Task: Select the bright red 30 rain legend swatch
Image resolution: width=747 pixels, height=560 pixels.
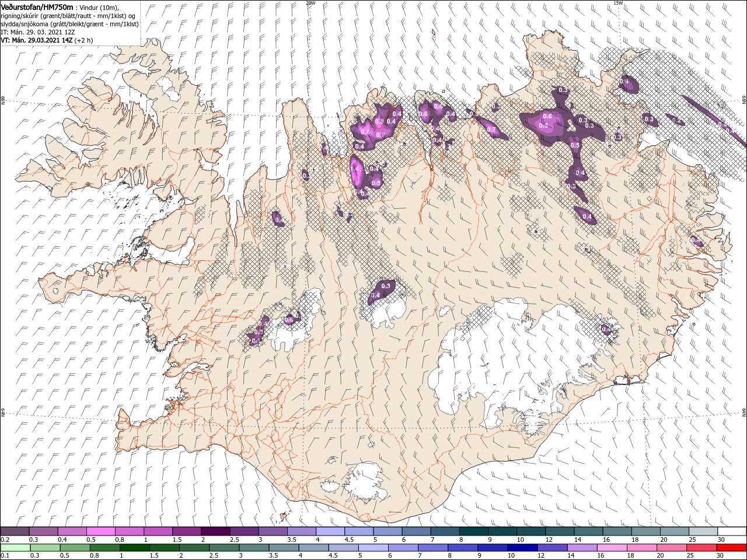Action: (x=731, y=548)
